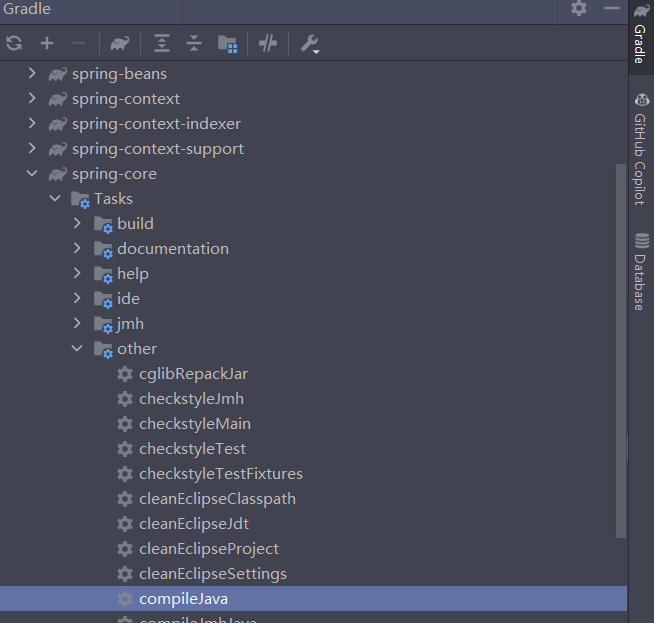Execute Gradle task elephant toolbar icon
The height and width of the screenshot is (623, 654).
click(120, 43)
